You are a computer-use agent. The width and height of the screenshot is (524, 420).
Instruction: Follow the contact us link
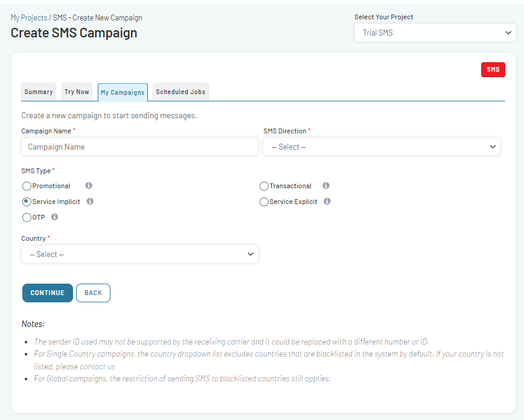(x=97, y=366)
